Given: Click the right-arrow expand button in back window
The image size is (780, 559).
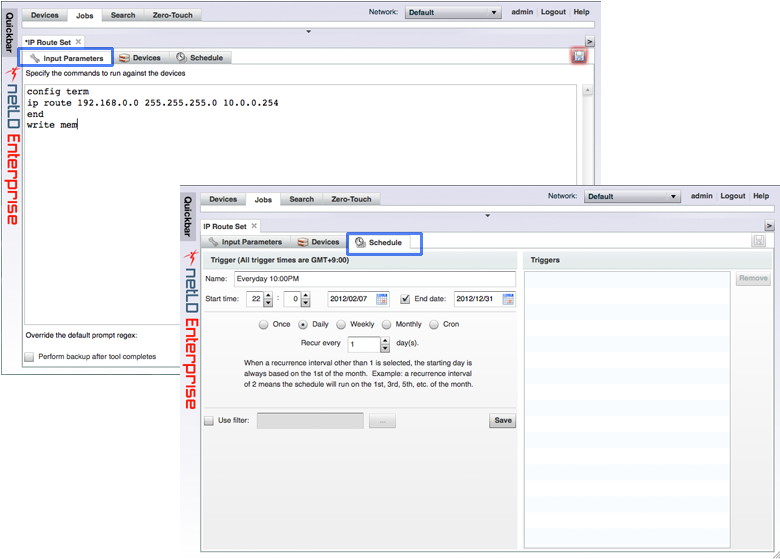Looking at the screenshot, I should (x=589, y=42).
